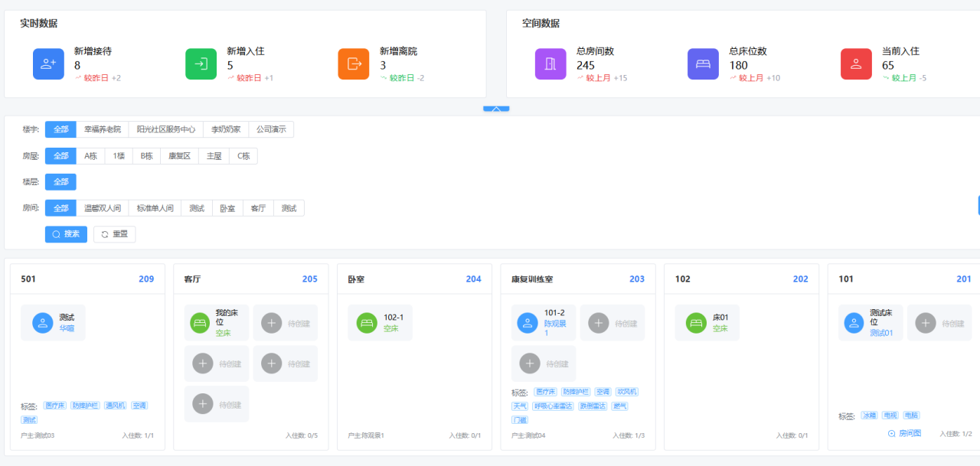Click the 防撞护栏 tag in room 501
The image size is (980, 466).
click(x=85, y=406)
